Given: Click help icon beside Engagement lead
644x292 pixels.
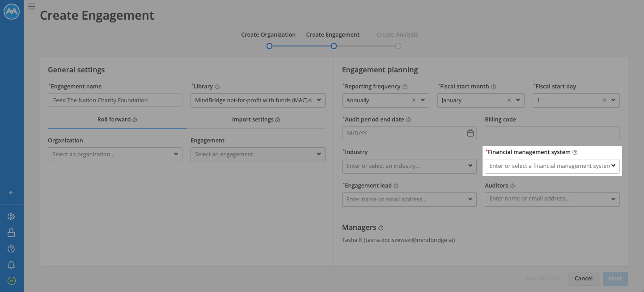Looking at the screenshot, I should tap(396, 186).
